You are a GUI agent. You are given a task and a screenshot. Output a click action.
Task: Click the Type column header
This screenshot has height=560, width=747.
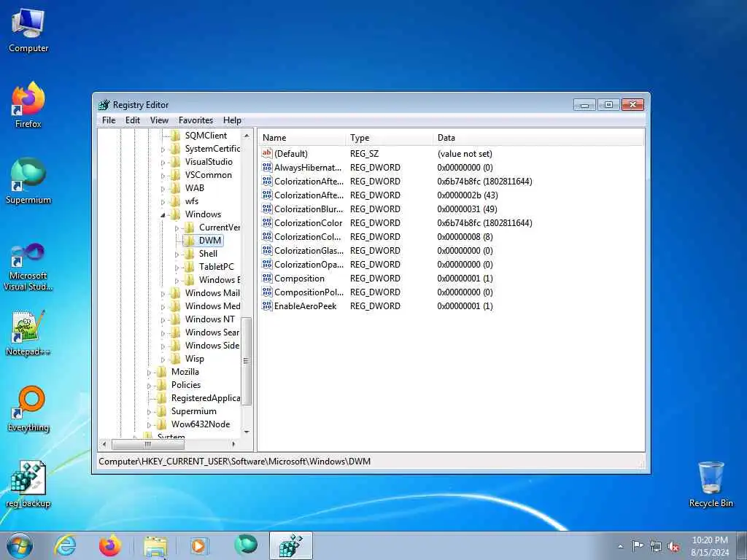(390, 138)
